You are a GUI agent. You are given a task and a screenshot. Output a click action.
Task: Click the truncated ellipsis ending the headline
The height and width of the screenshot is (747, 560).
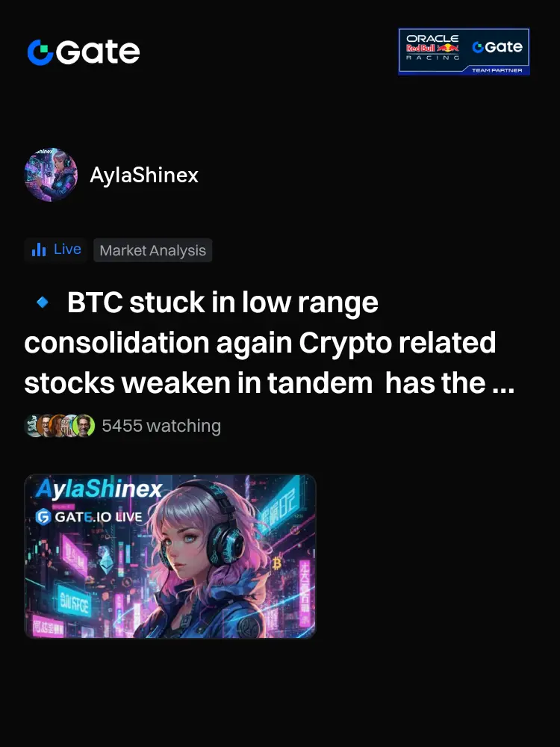click(x=503, y=383)
